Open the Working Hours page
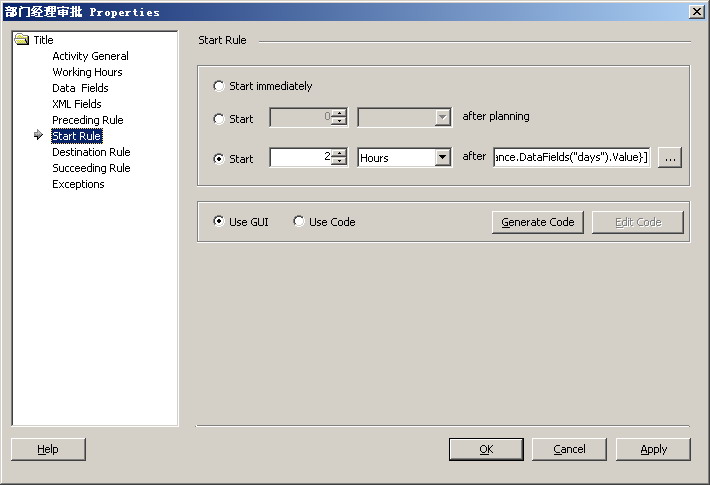 tap(87, 72)
